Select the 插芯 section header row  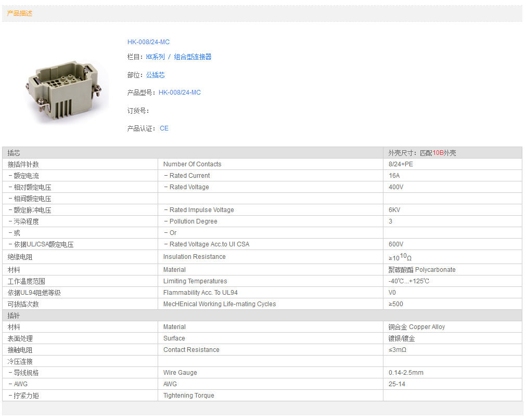[x=193, y=153]
